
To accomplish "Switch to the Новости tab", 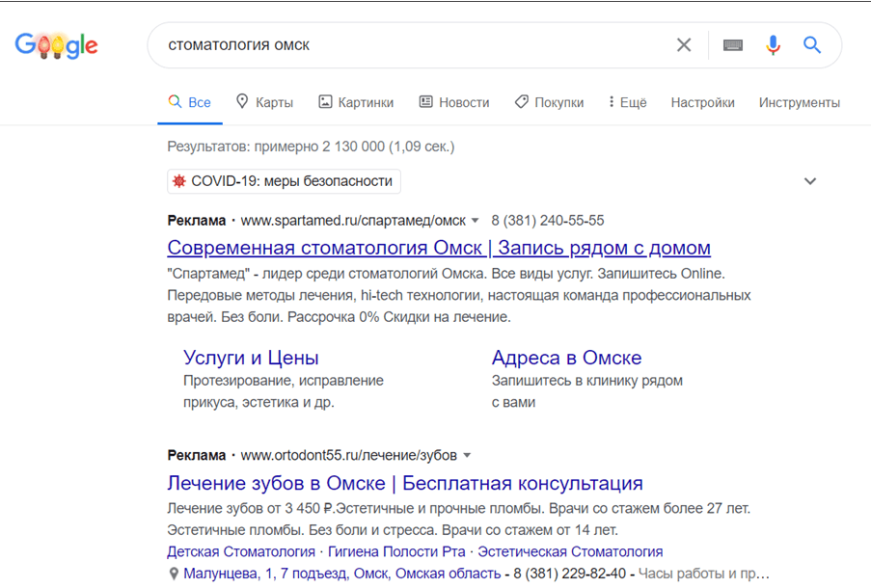I will (454, 102).
